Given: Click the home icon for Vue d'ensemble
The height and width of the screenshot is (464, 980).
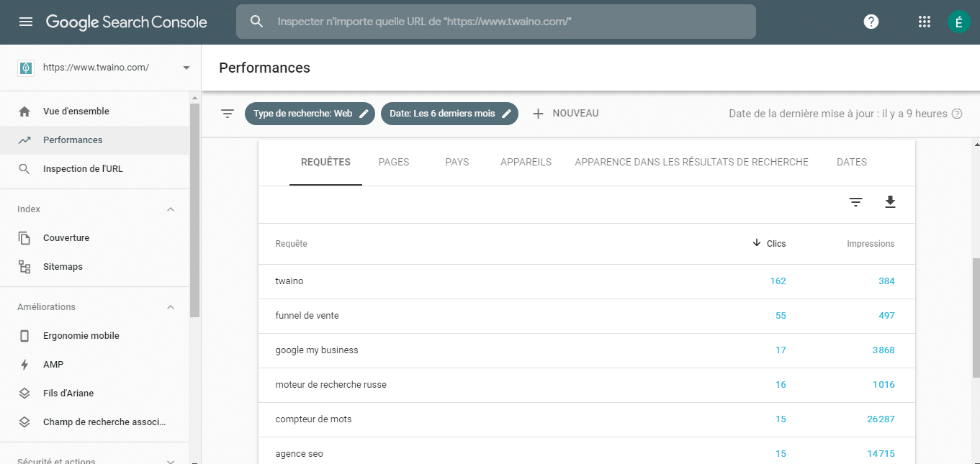Looking at the screenshot, I should pyautogui.click(x=24, y=112).
